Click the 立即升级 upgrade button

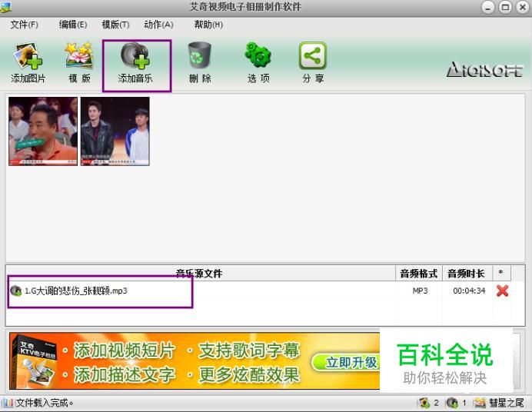pyautogui.click(x=346, y=363)
